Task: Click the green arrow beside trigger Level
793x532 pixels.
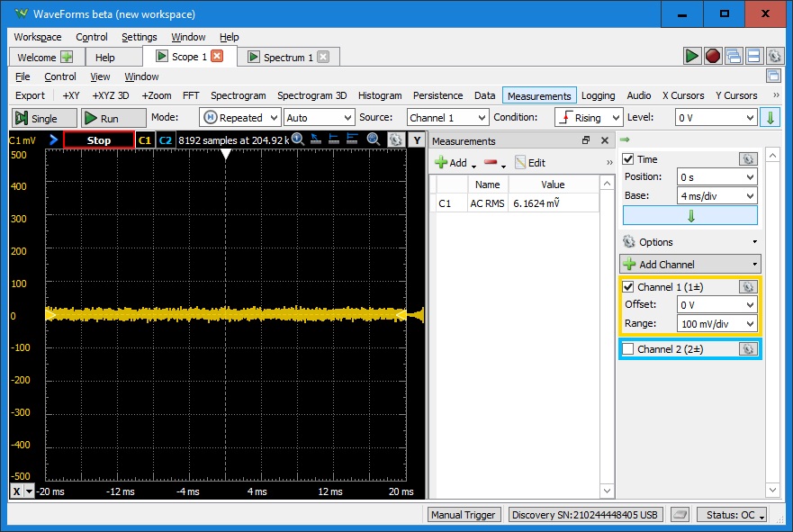Action: click(x=770, y=118)
